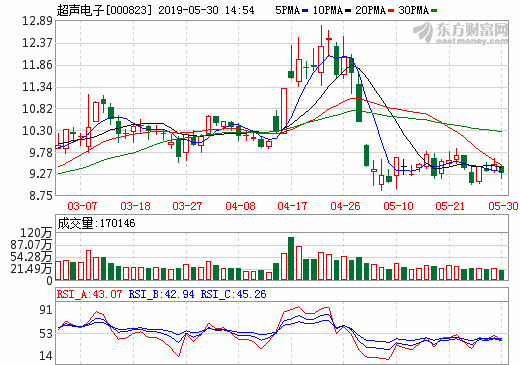Click date label 03-27
Image resolution: width=520 pixels, height=365 pixels.
tap(187, 206)
